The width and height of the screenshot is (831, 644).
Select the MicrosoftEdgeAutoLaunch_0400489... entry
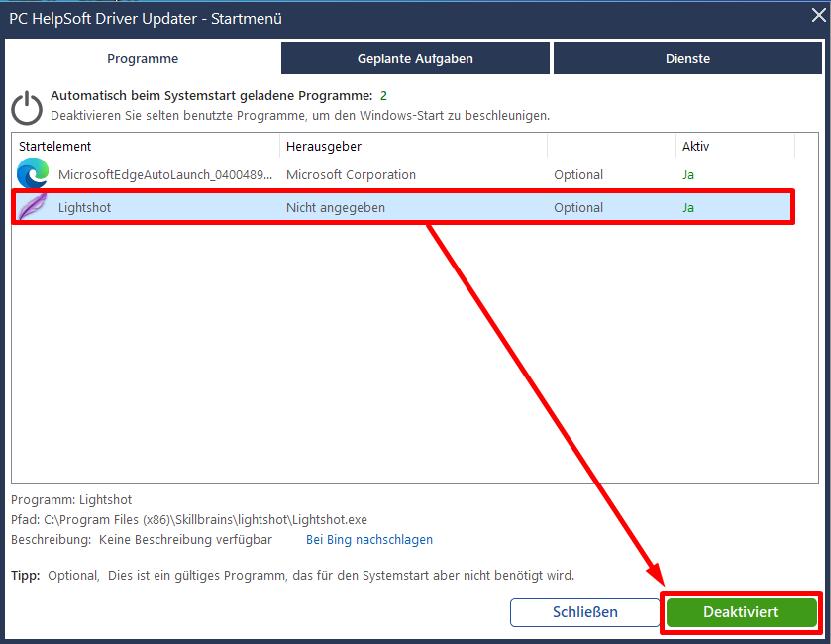pyautogui.click(x=165, y=175)
